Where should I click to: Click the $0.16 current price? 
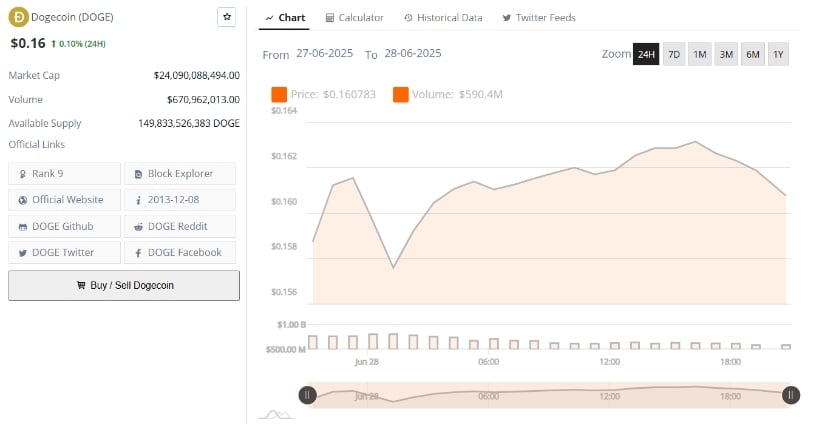[28, 43]
